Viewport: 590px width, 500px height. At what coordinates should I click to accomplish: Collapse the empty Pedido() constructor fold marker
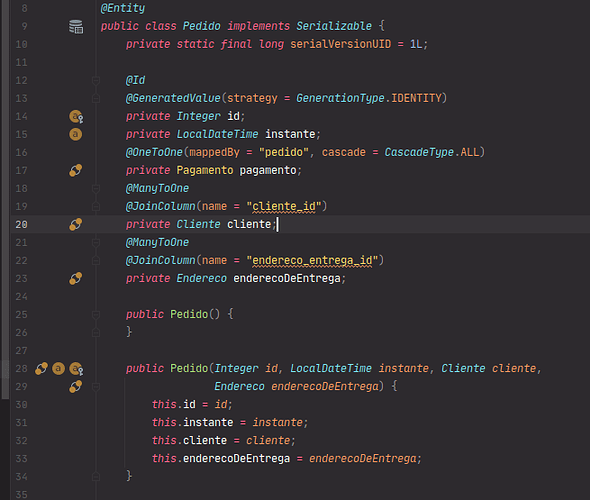click(96, 315)
